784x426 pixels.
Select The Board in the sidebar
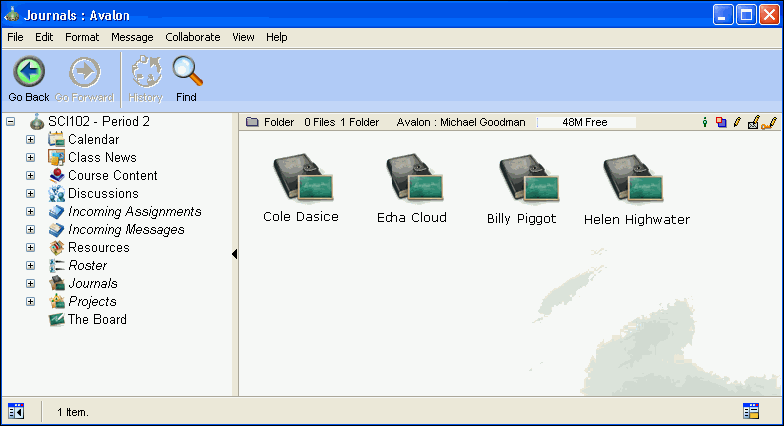point(97,320)
